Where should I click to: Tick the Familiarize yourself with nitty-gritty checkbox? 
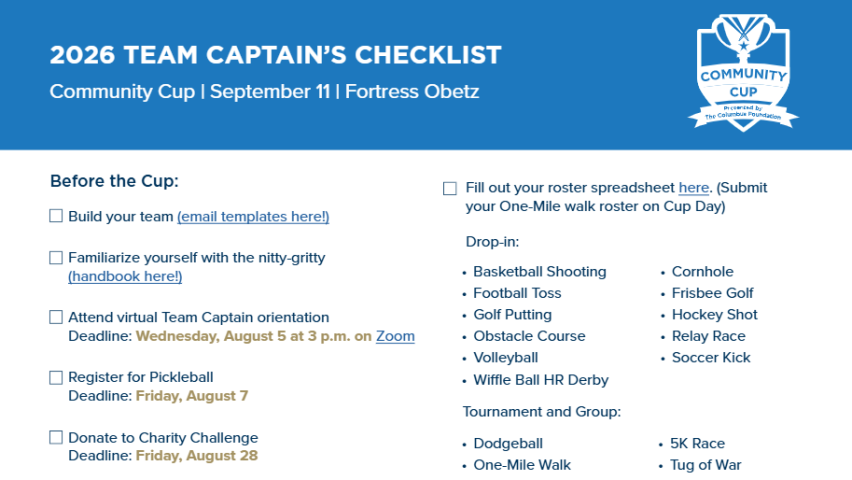[56, 257]
